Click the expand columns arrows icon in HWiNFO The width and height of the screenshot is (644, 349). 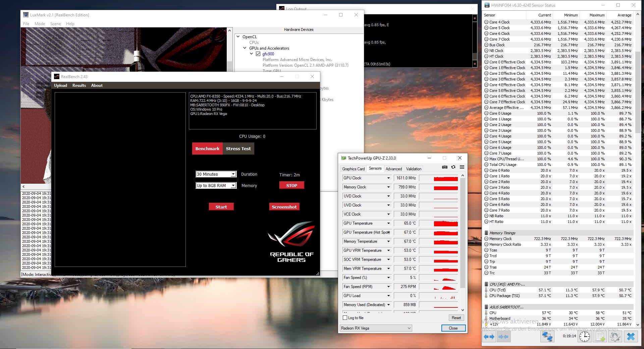tap(489, 337)
